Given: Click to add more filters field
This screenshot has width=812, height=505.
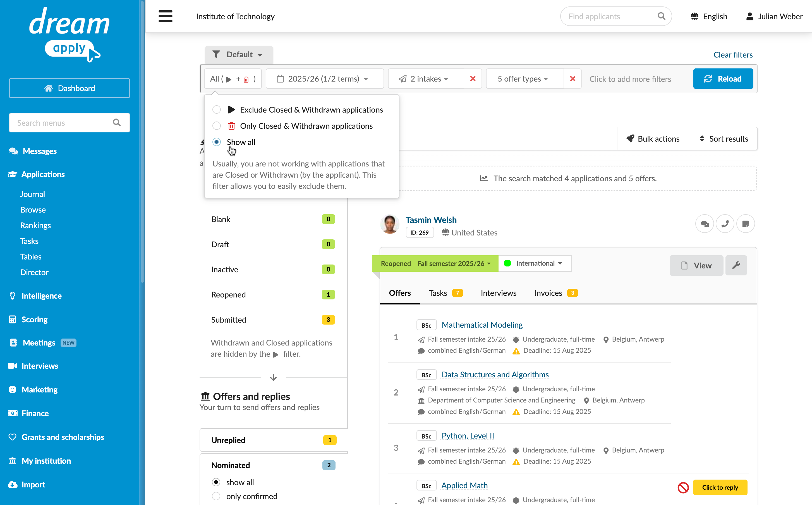Looking at the screenshot, I should click(x=630, y=79).
